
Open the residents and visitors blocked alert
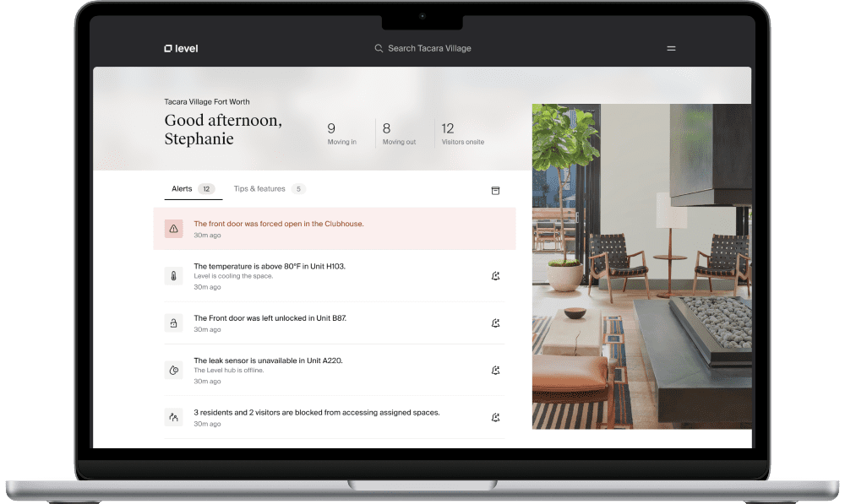point(334,417)
